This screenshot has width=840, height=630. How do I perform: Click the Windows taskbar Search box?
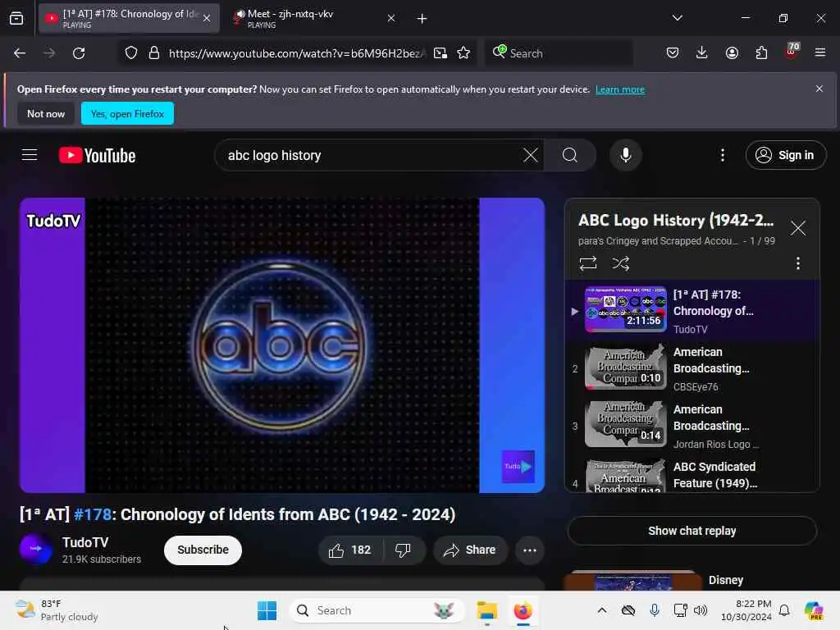pyautogui.click(x=377, y=610)
